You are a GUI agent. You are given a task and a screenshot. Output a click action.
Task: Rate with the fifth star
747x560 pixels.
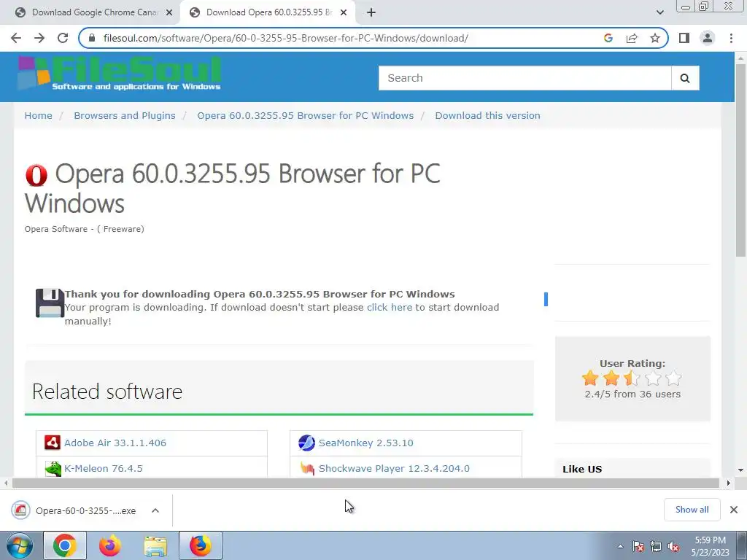click(673, 378)
